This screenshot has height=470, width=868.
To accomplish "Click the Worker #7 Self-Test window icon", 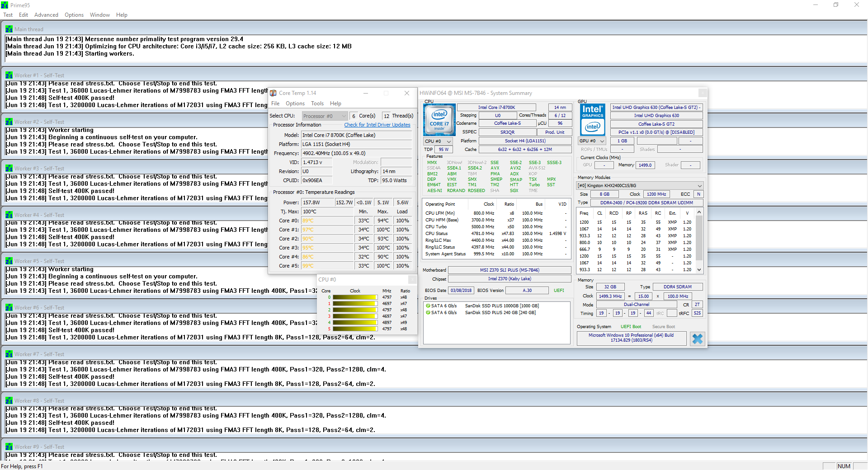I will tap(9, 354).
